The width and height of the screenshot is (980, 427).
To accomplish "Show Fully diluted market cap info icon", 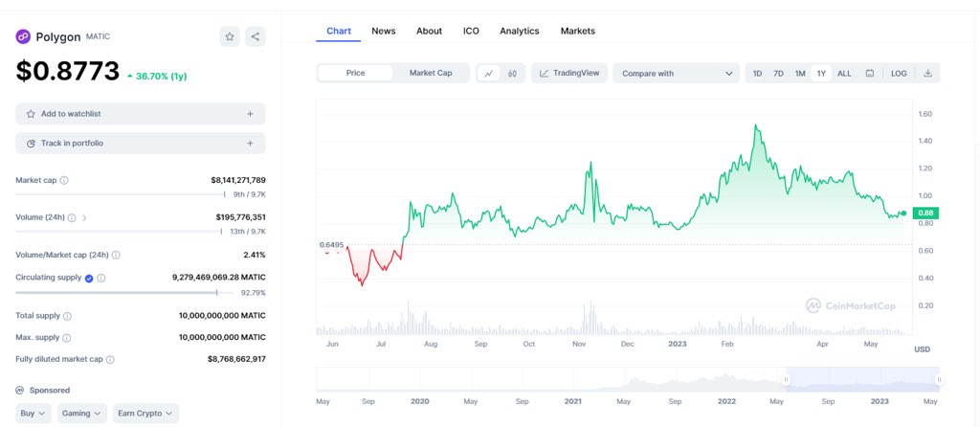I will (x=110, y=359).
